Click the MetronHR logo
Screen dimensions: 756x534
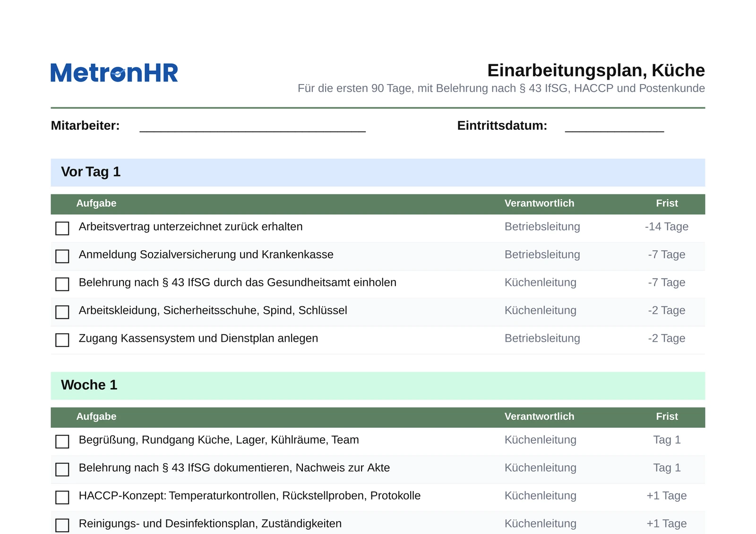click(x=114, y=73)
